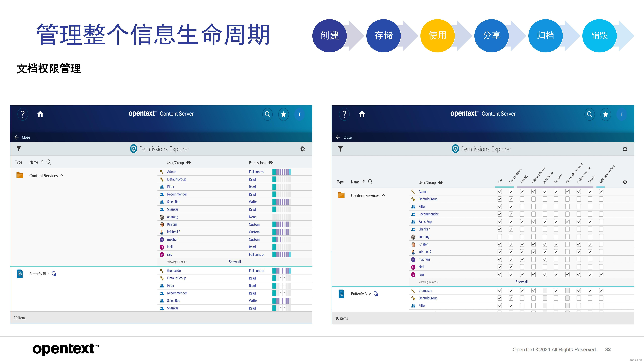This screenshot has height=362, width=644.
Task: Click the permission level bar for Sales Rep
Action: coord(281,202)
